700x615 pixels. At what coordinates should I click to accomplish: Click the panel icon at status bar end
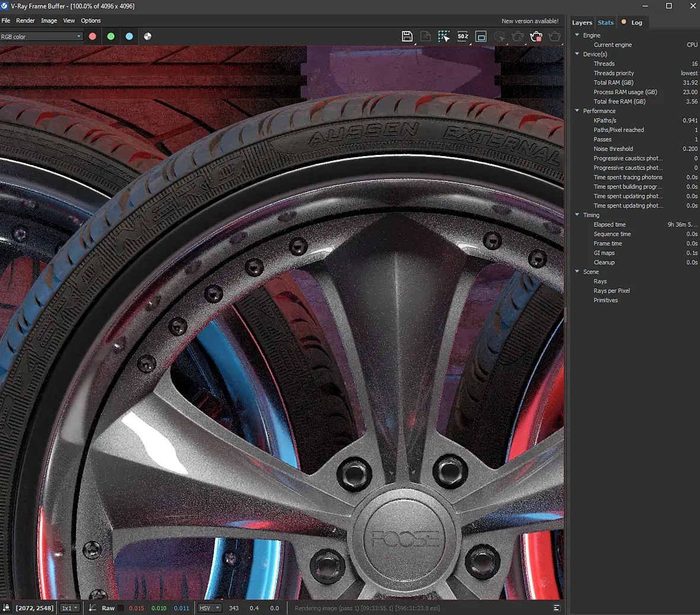(556, 608)
